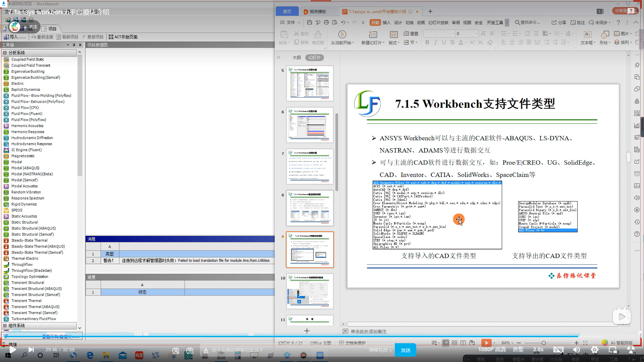Select the Static Structural analysis system
Viewport: 644px width, 362px height.
point(24,222)
